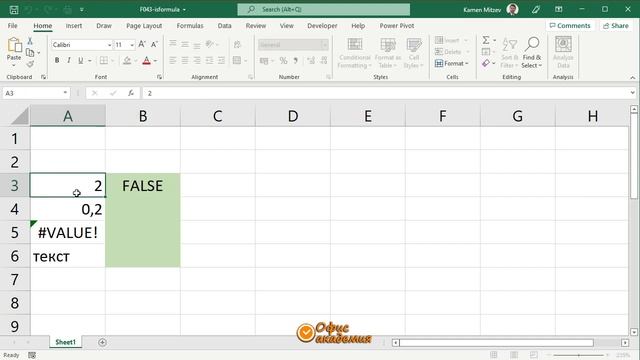This screenshot has width=640, height=360.
Task: Click the Save icon in title bar
Action: tap(13, 9)
